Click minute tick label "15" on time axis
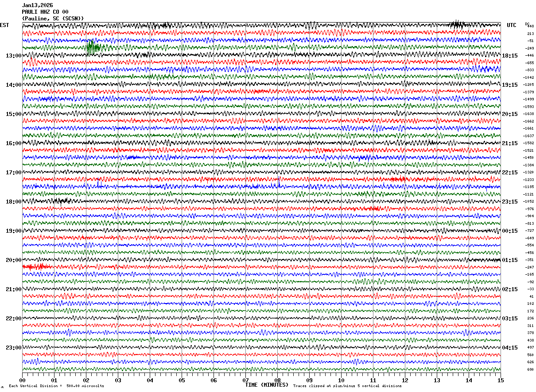536x392 pixels. pos(501,380)
